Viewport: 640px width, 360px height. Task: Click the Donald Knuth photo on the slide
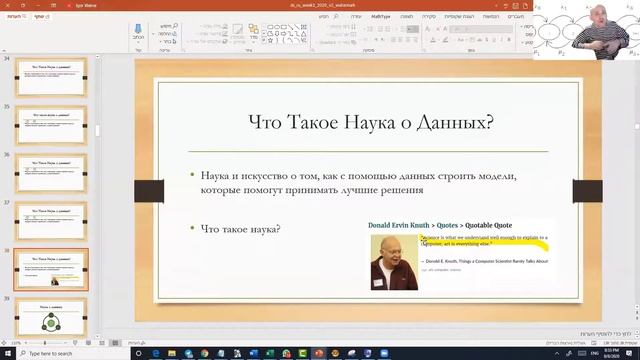click(x=394, y=262)
